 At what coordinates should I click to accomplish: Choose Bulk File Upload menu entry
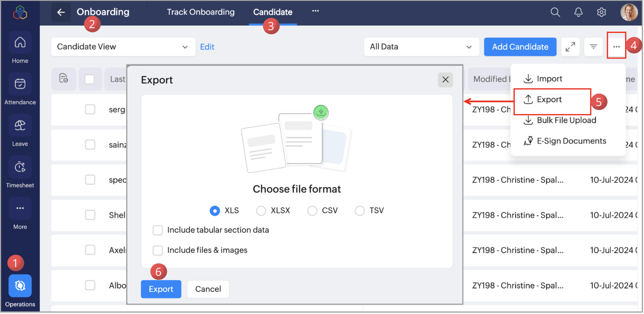point(566,120)
